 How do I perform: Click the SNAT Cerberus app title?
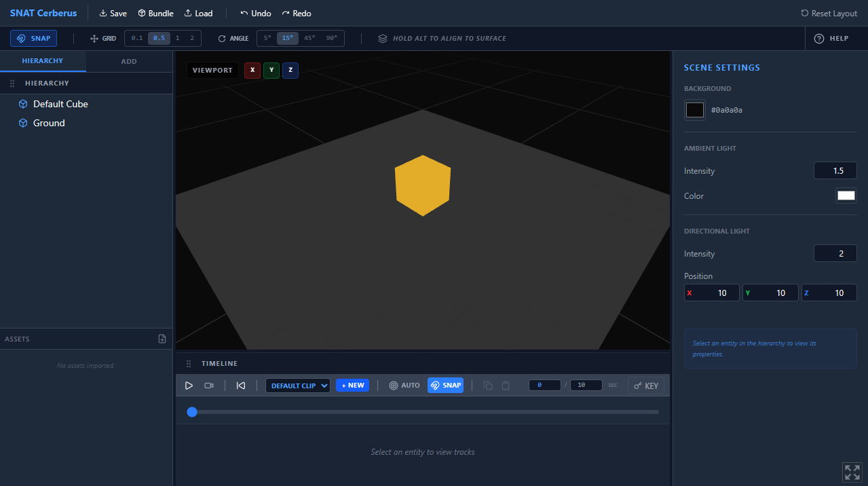click(43, 13)
